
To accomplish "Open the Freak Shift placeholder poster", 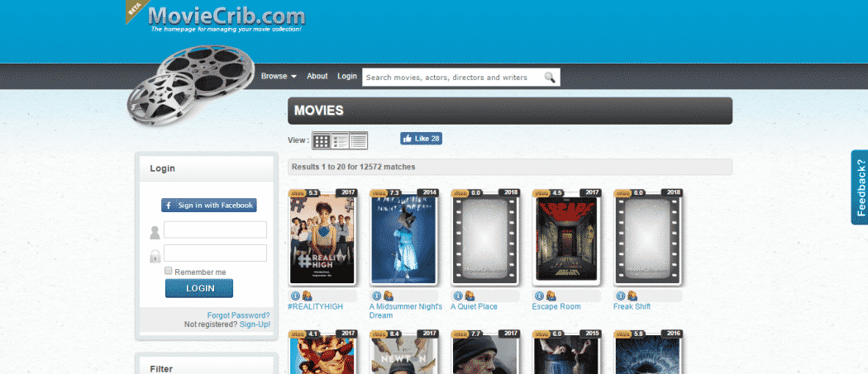I will point(647,239).
